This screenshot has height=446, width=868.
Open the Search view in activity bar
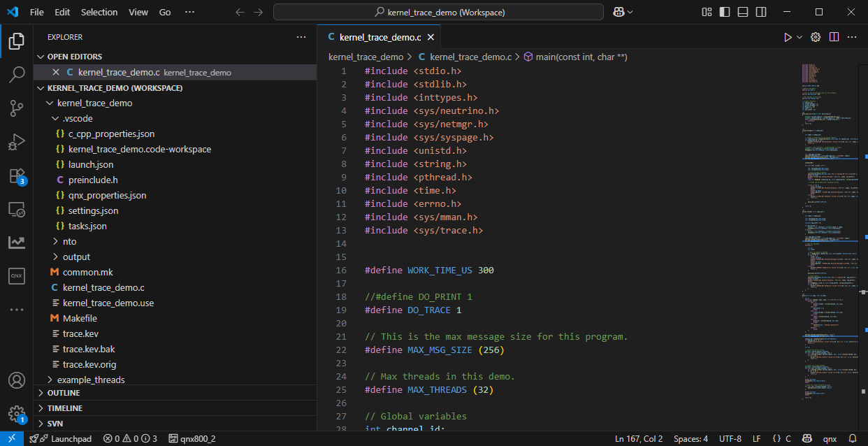pyautogui.click(x=17, y=75)
